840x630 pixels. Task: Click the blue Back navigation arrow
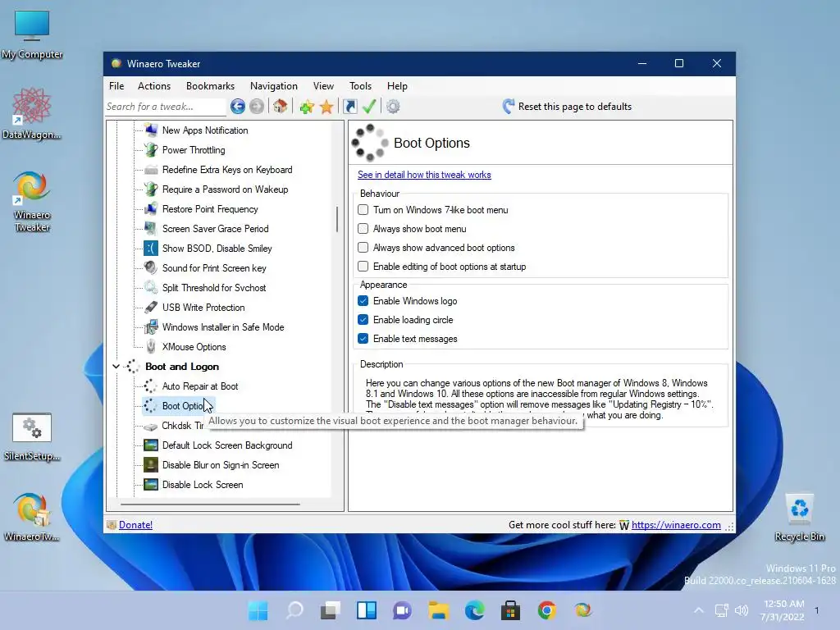(238, 107)
